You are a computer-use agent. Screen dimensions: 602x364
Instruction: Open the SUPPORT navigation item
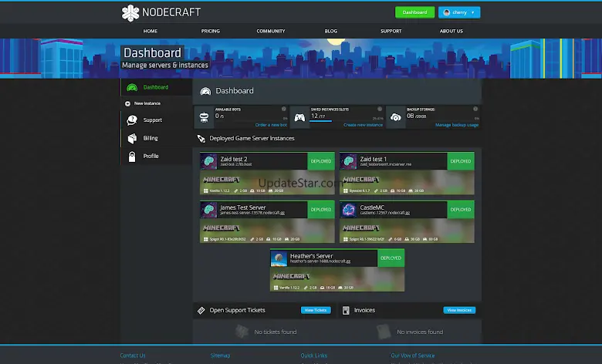pyautogui.click(x=391, y=31)
